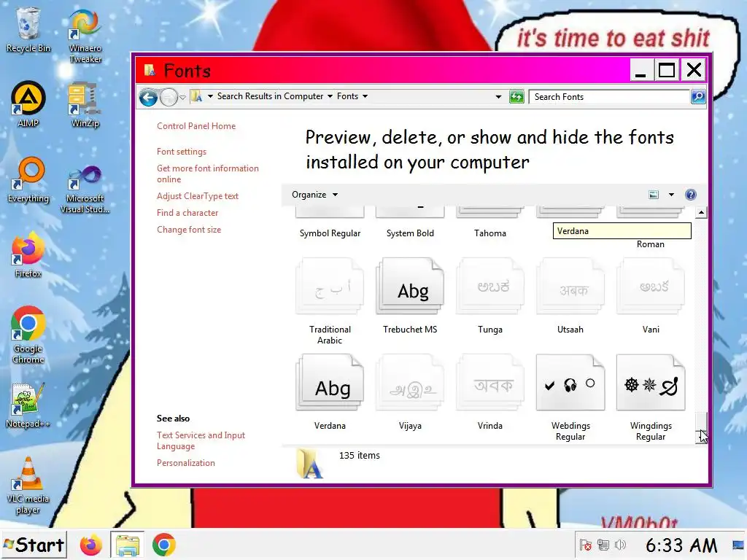Image resolution: width=747 pixels, height=560 pixels.
Task: Click the Show desktop icon beside the clock
Action: pyautogui.click(x=738, y=545)
